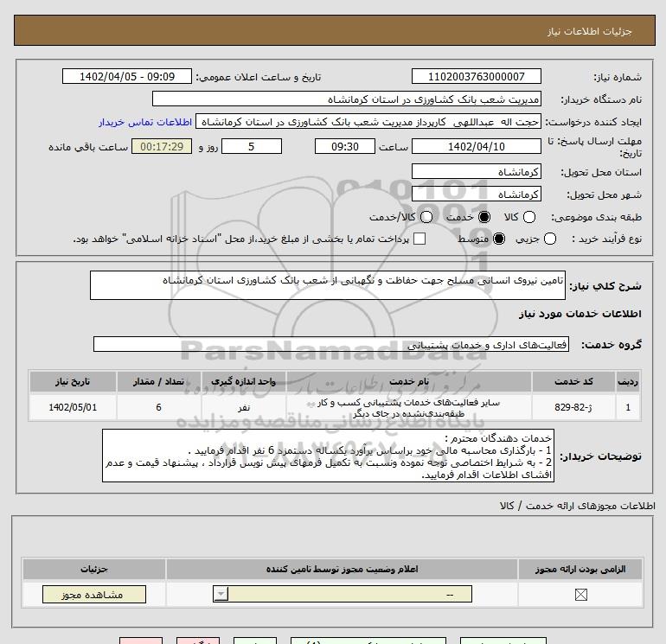This screenshot has width=666, height=644.
Task: Click the delivery province field کرمانشاه
Action: [x=476, y=171]
